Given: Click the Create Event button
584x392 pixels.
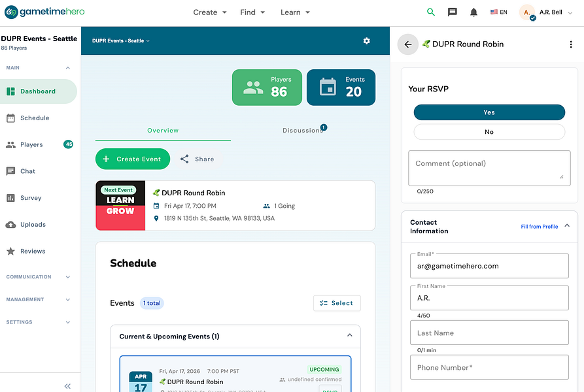Looking at the screenshot, I should coord(133,159).
